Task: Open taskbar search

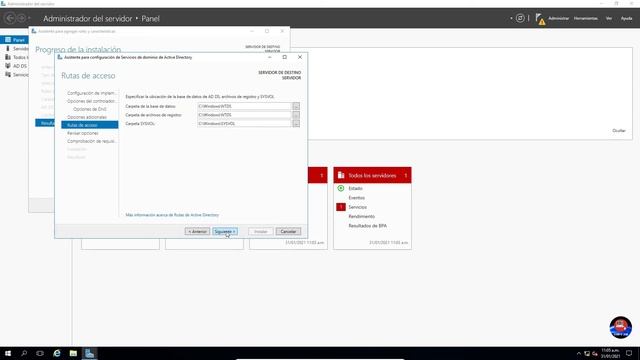Action: pos(24,353)
